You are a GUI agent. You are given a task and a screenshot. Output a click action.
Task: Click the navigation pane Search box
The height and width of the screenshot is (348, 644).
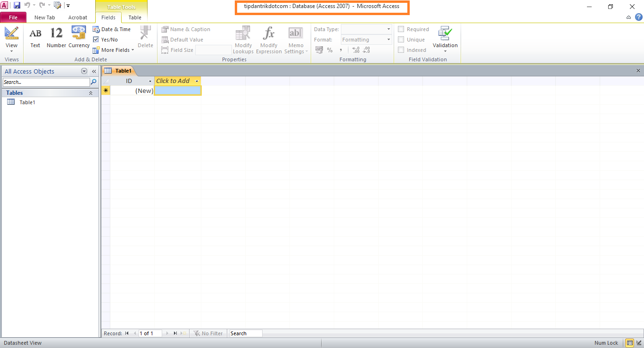coord(46,82)
